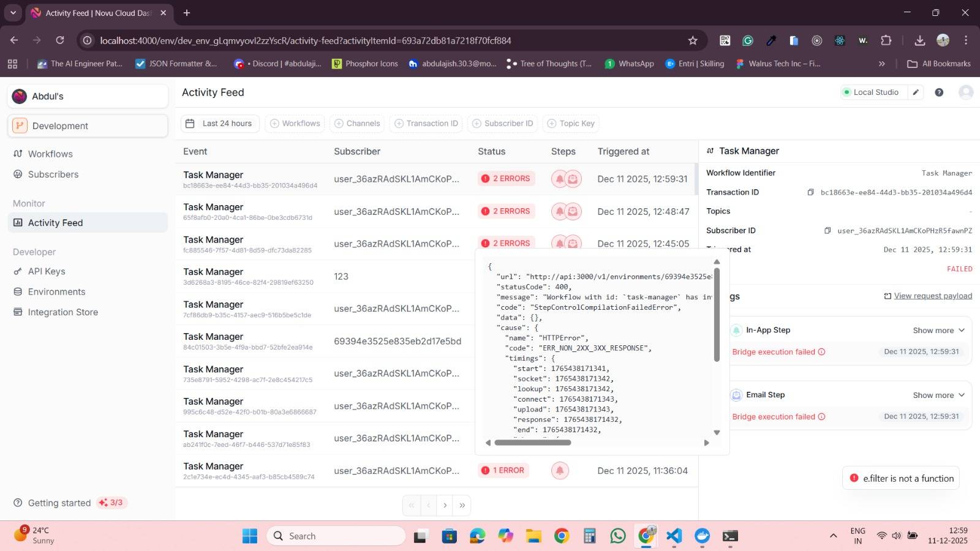Screen dimensions: 980x551
Task: Open the QR code extension icon
Action: pyautogui.click(x=725, y=40)
